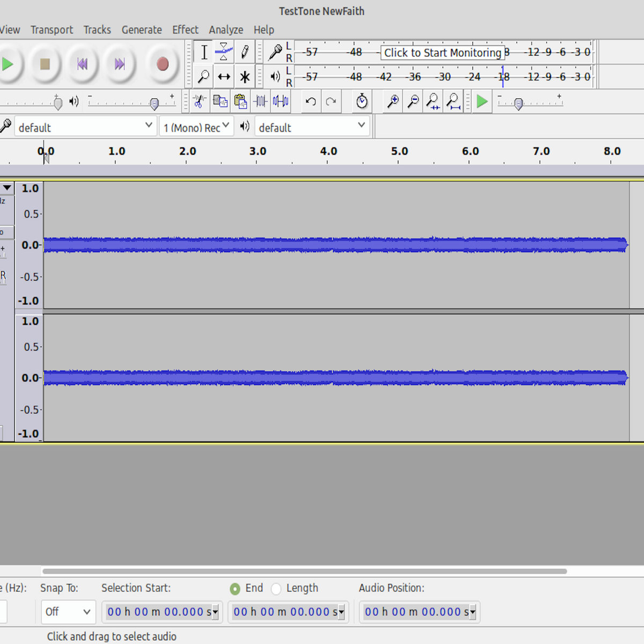Viewport: 644px width, 644px height.
Task: Redo the last undone action
Action: tap(331, 101)
